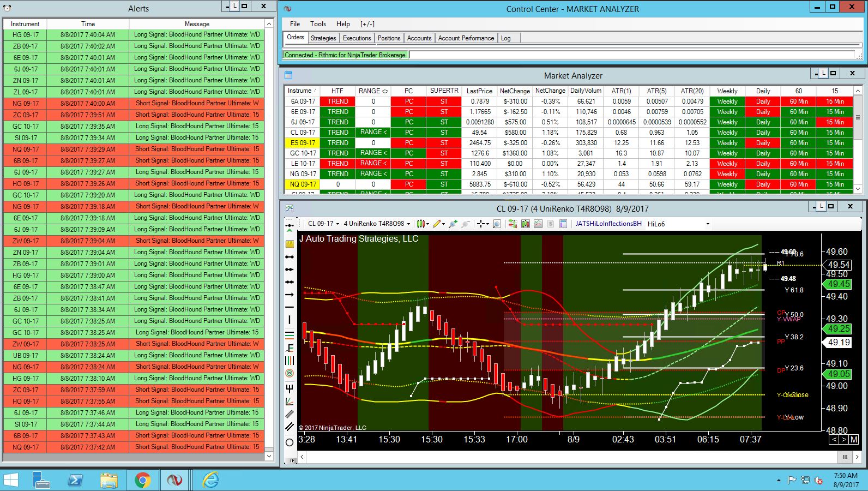Click the Alerts Message column header

coord(197,24)
